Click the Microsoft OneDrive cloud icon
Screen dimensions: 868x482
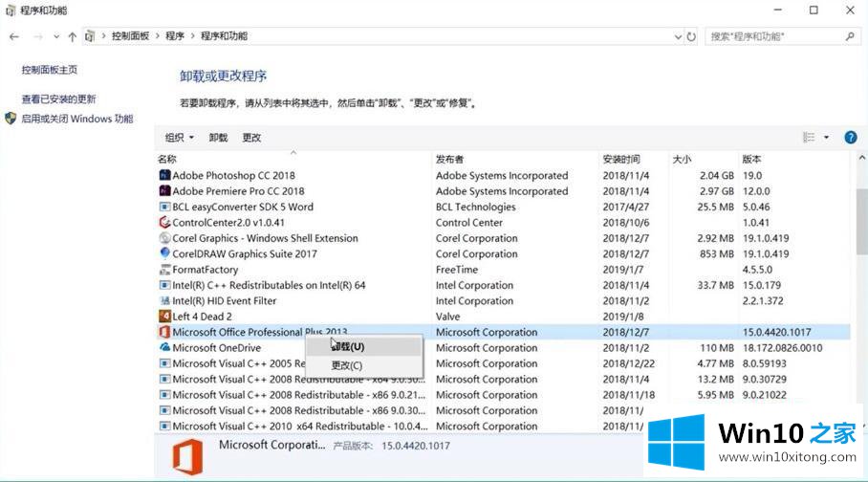(164, 347)
